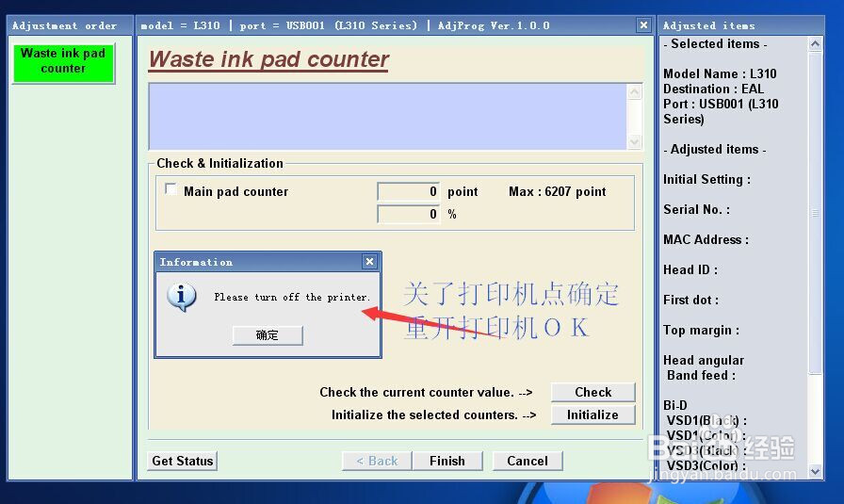Select Waste ink pad counter adjustment item
Screen dimensions: 844x504
tap(63, 63)
